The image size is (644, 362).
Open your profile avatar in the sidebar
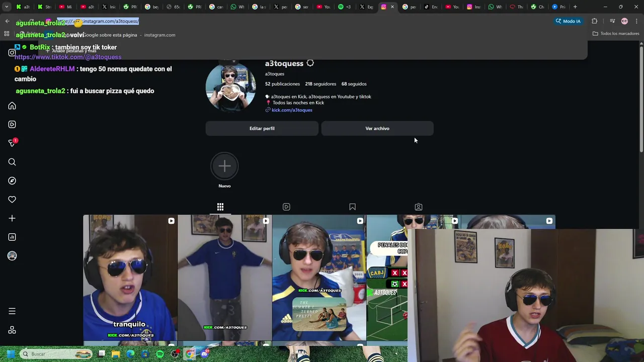pos(12,256)
